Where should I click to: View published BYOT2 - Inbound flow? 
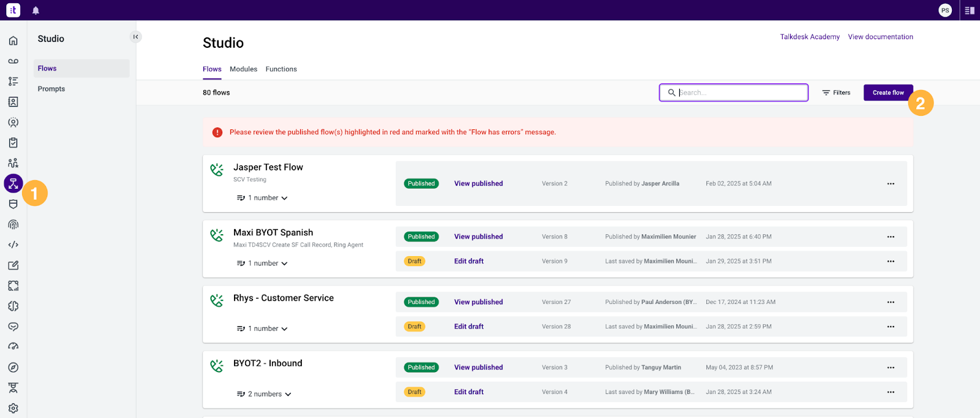click(478, 368)
